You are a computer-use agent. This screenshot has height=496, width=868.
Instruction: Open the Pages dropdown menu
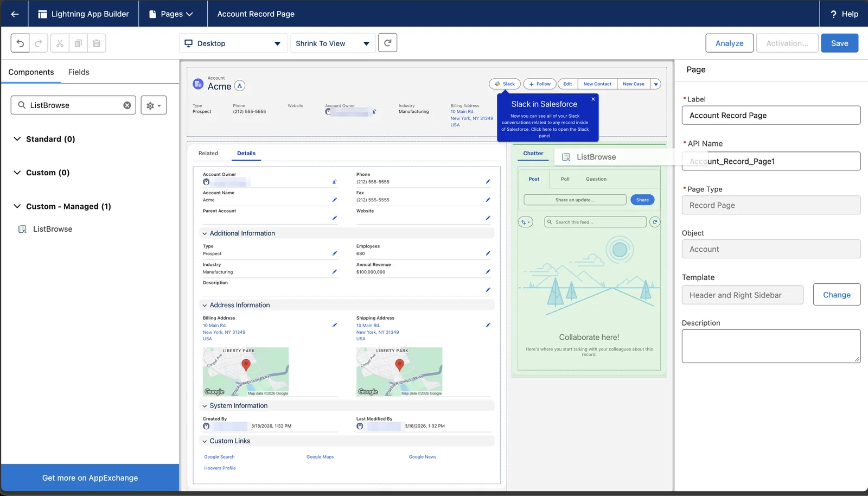pyautogui.click(x=171, y=14)
